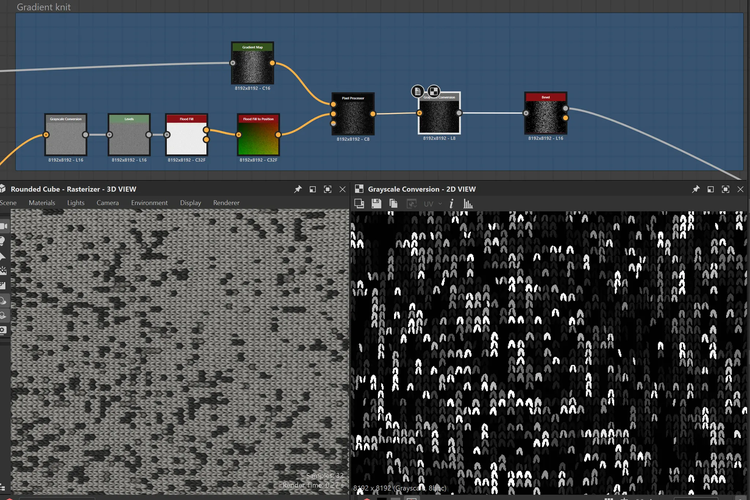750x500 pixels.
Task: Open the Renderer menu
Action: click(226, 203)
